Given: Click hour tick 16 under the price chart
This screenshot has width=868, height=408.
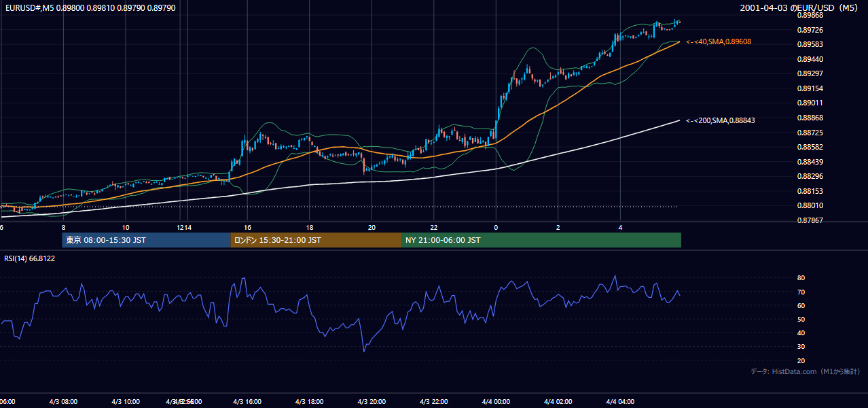Looking at the screenshot, I should coord(247,227).
